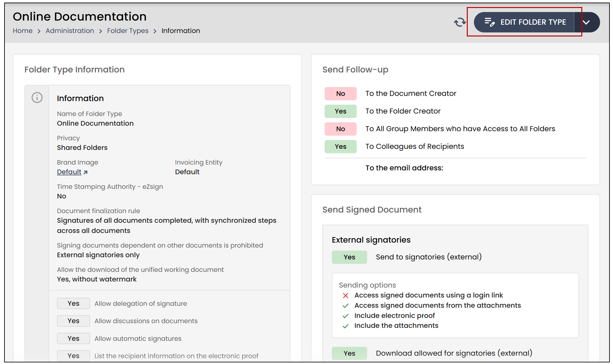Click the Information breadcrumb item

click(181, 31)
